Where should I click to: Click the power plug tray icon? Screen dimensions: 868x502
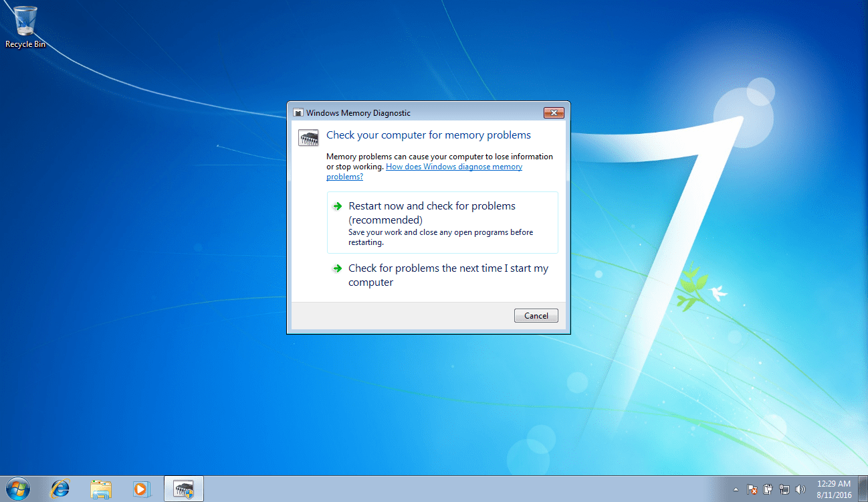(x=768, y=489)
